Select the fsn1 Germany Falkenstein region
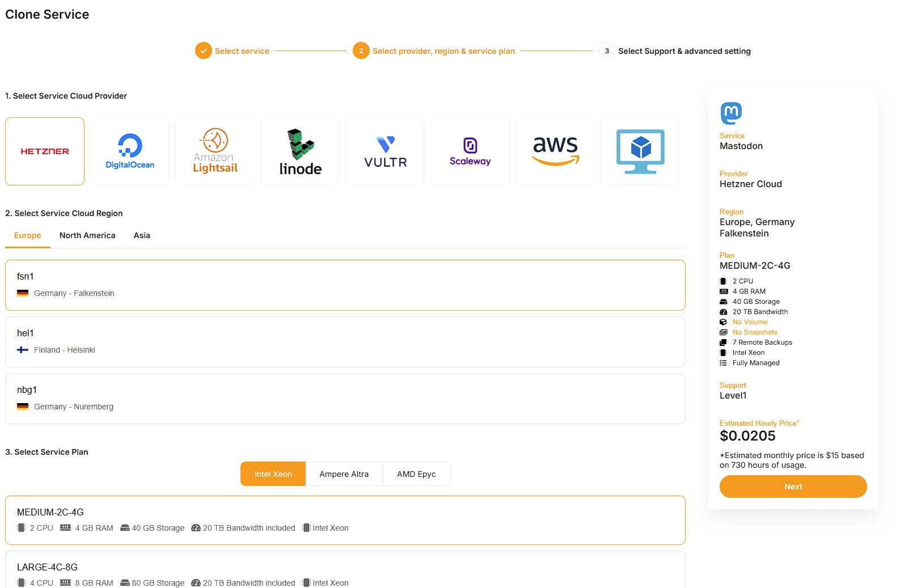This screenshot has height=588, width=900. tap(345, 285)
